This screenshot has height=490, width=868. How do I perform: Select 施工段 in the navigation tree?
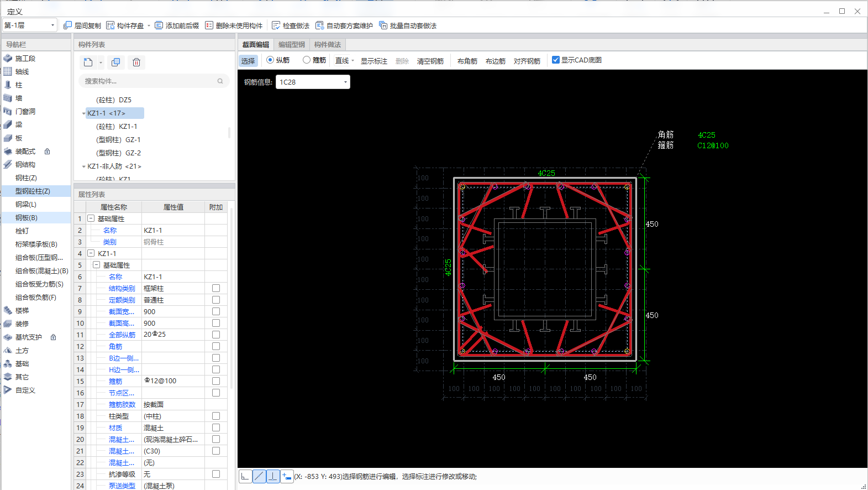(x=25, y=58)
